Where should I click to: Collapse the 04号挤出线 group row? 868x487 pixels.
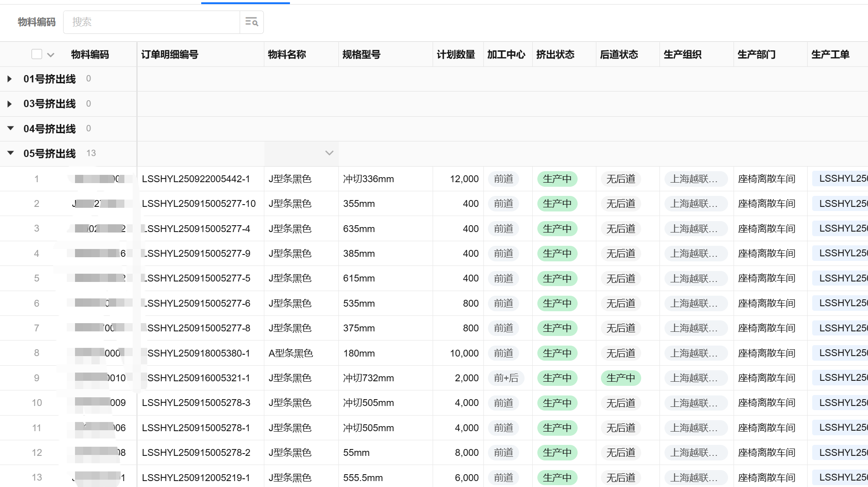[10, 128]
